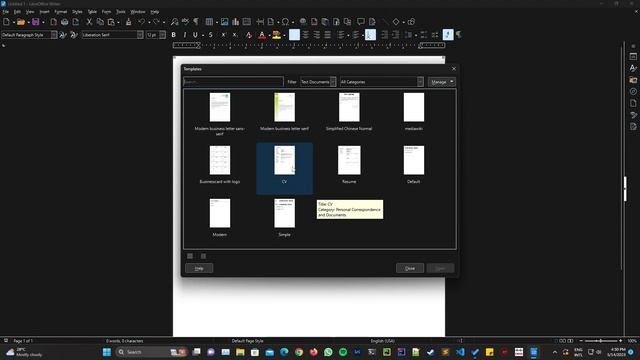
Task: Click the Insert Image icon
Action: coord(224,22)
